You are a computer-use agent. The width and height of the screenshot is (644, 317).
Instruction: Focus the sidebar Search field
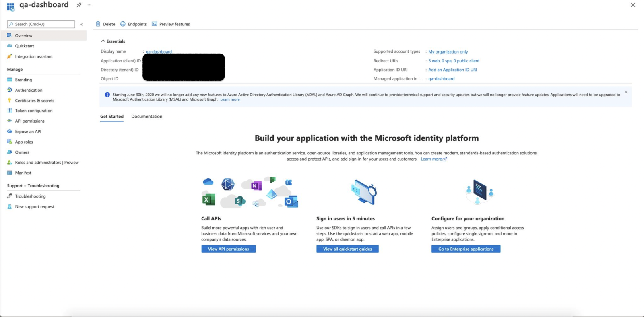tap(41, 24)
